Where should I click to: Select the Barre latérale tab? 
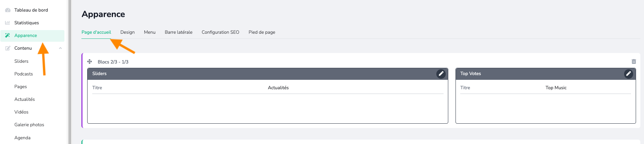click(179, 32)
